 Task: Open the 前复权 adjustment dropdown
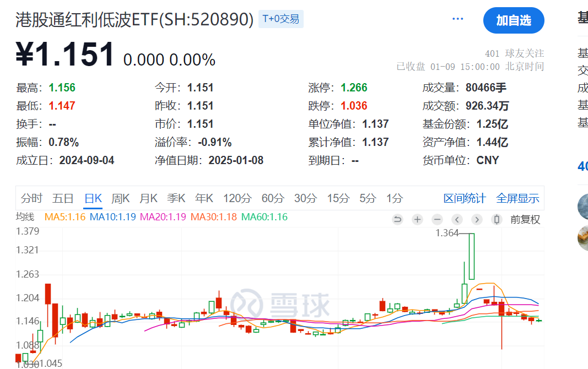point(525,220)
